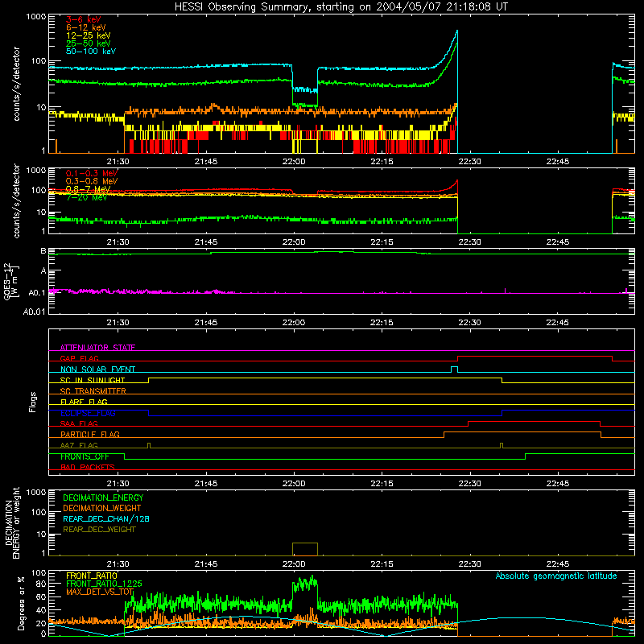Click the DECIMATION_WEIGHT legend label

[x=102, y=508]
